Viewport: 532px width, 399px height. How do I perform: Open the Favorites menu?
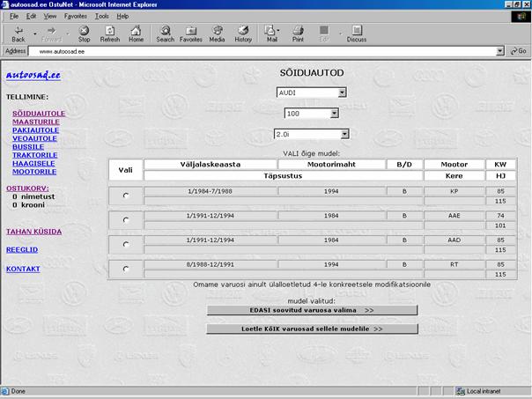point(76,16)
